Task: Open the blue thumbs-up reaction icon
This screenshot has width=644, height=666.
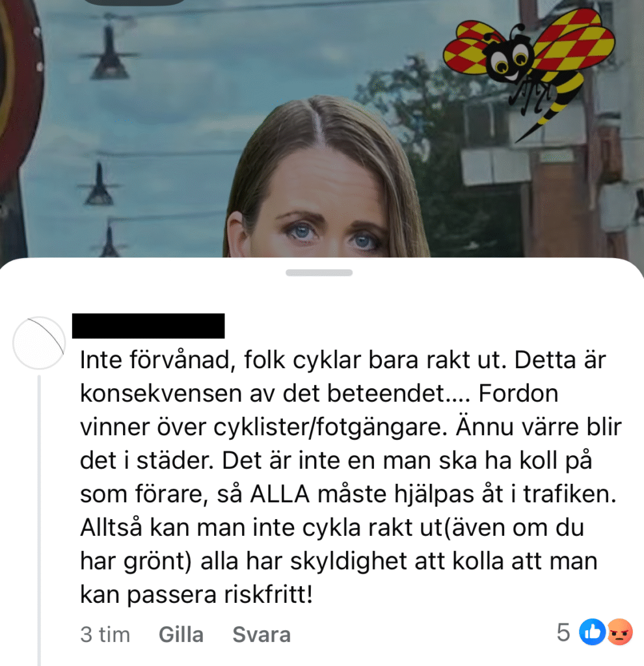Action: 592,632
